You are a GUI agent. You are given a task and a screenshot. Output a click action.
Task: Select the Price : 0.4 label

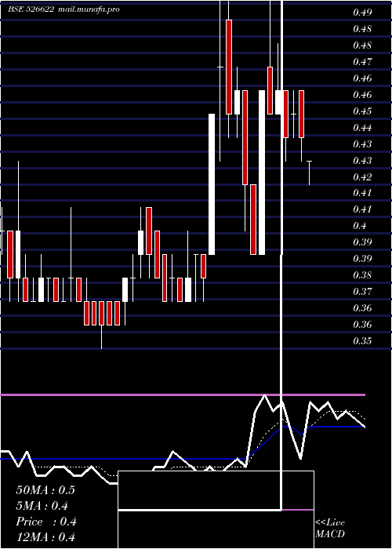click(x=46, y=522)
